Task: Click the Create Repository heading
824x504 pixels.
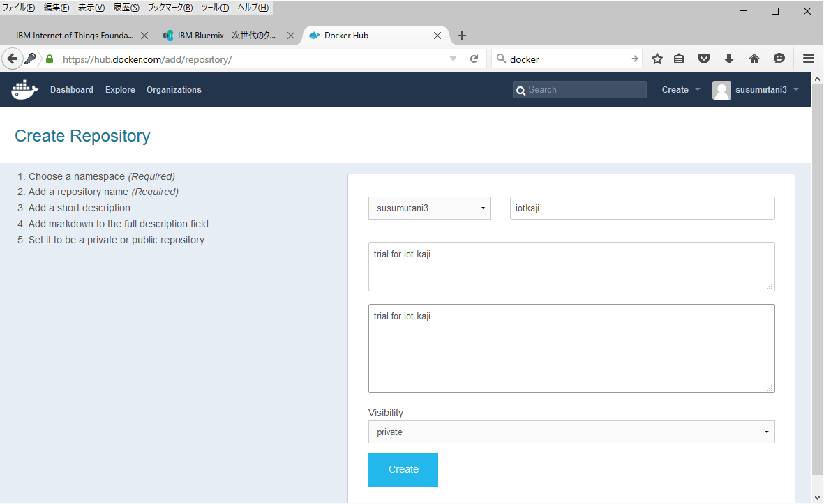Action: [82, 136]
